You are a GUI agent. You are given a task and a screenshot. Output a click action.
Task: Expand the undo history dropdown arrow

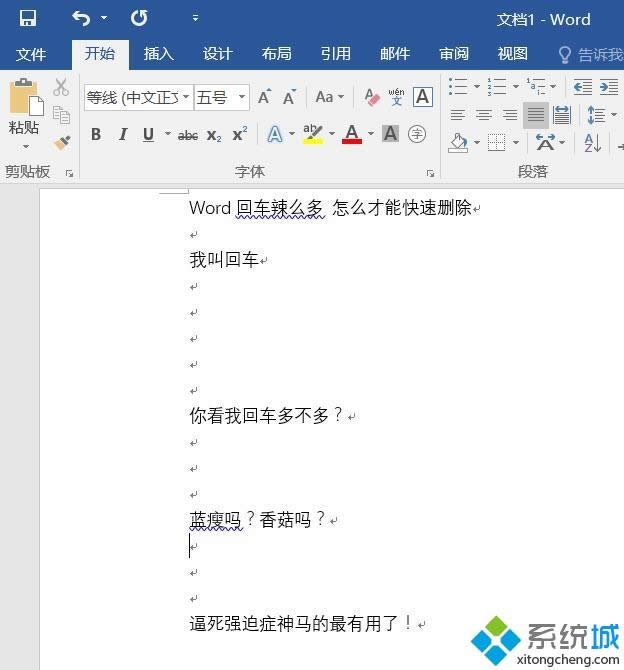coord(104,18)
